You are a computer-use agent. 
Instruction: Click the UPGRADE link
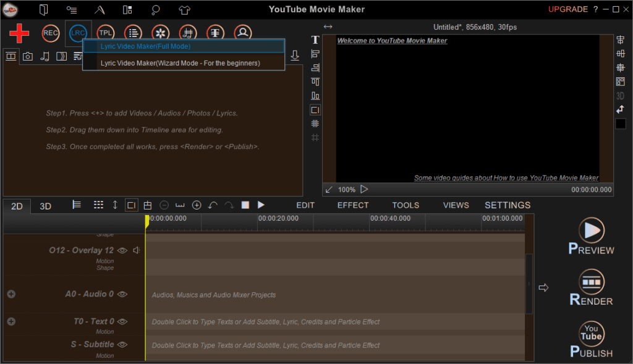tap(567, 9)
